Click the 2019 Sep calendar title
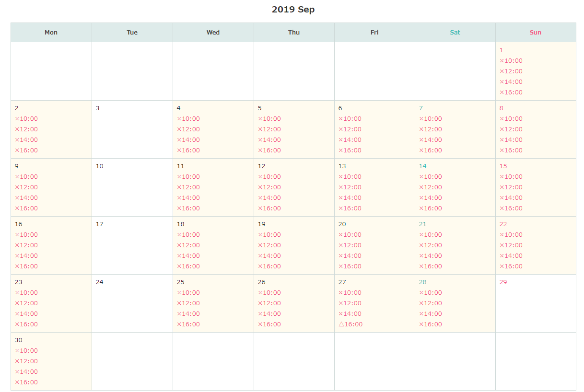Screen dimensions: 584x392 tap(293, 10)
